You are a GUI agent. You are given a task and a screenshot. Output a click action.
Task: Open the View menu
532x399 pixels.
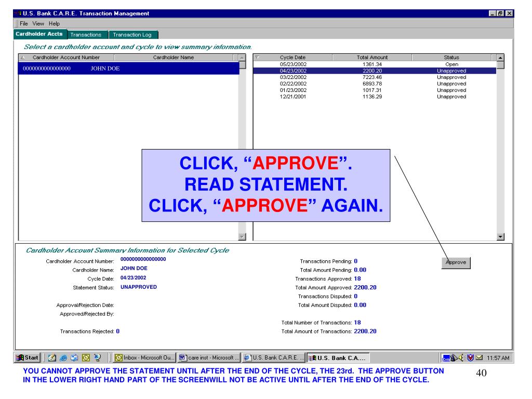(38, 23)
